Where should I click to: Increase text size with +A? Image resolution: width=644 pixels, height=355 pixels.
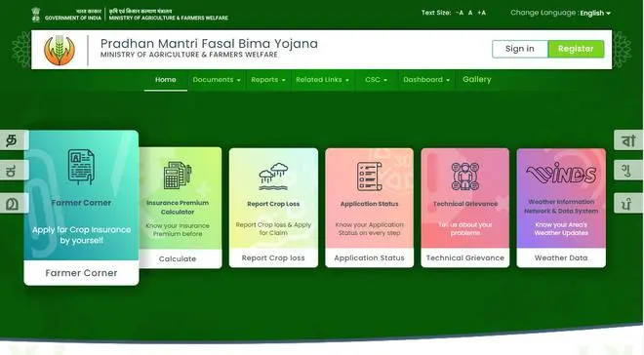481,13
